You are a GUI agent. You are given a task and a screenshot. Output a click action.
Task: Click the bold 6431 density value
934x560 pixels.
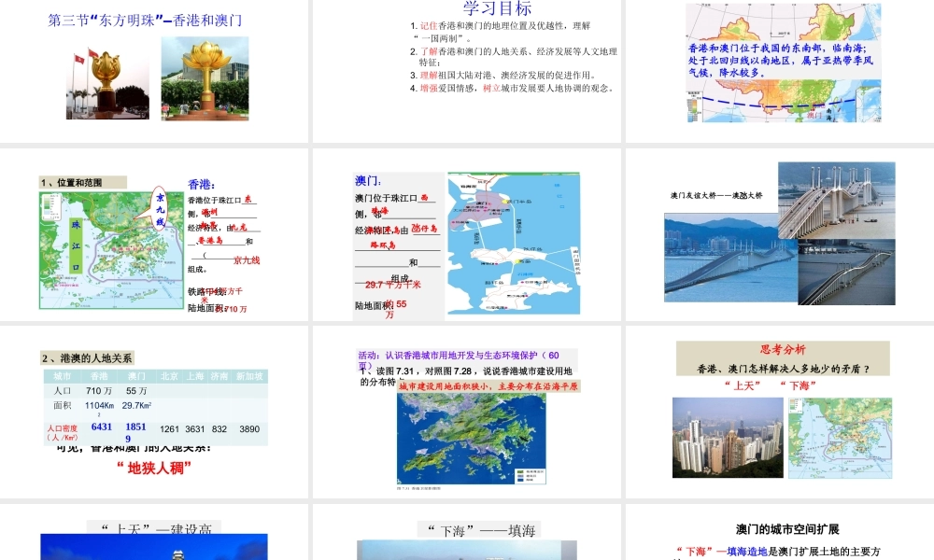(101, 427)
